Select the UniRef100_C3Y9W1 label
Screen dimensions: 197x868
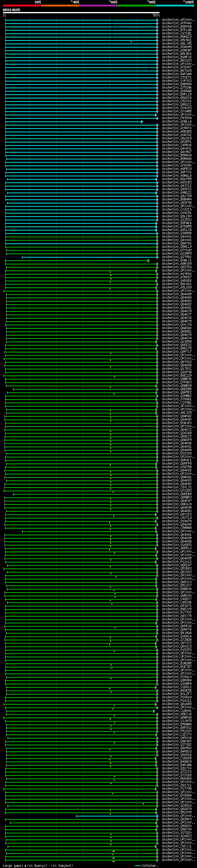(177, 402)
